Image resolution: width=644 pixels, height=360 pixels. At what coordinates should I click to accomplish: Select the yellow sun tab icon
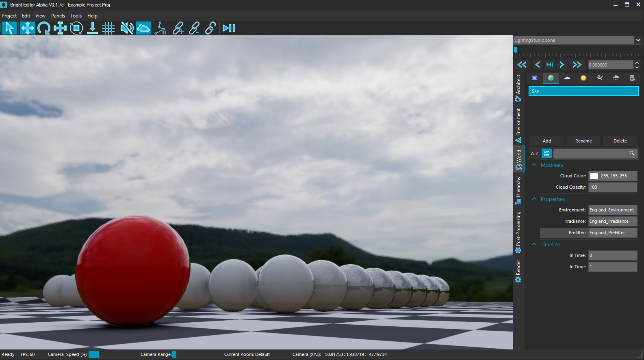[583, 78]
